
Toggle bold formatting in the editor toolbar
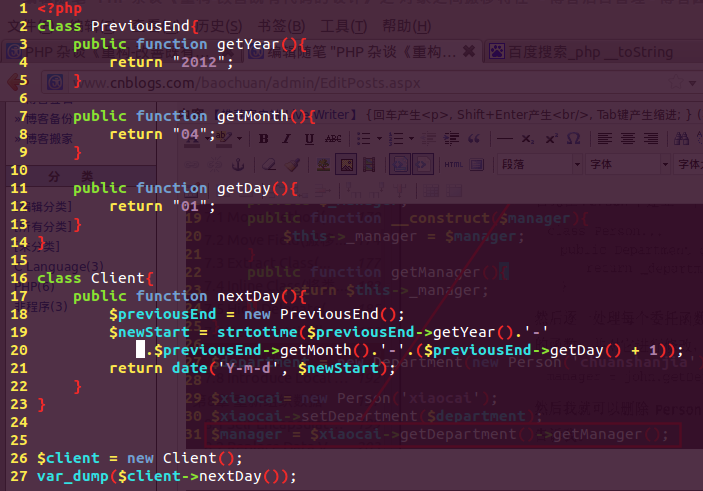tap(265, 138)
